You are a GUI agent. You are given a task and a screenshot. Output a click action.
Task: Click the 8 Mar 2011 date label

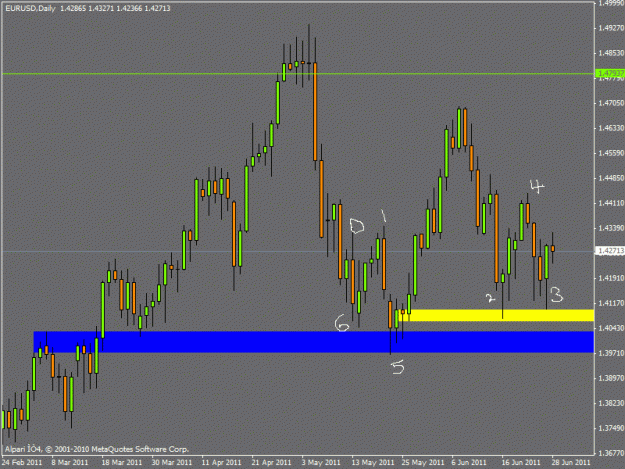tap(70, 463)
